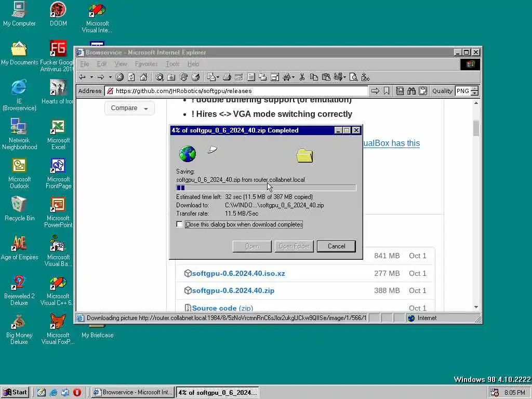Click the Internet security zone status indicator
This screenshot has width=532, height=399.
[x=423, y=318]
